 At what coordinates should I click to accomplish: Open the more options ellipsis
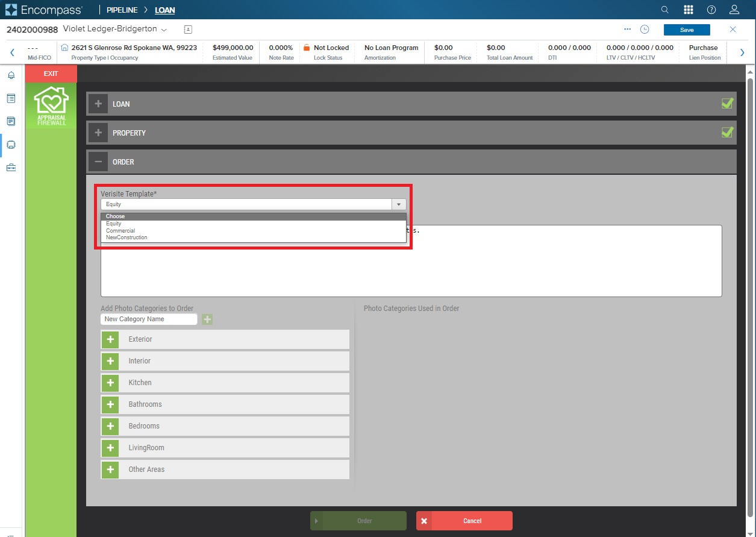[x=628, y=29]
